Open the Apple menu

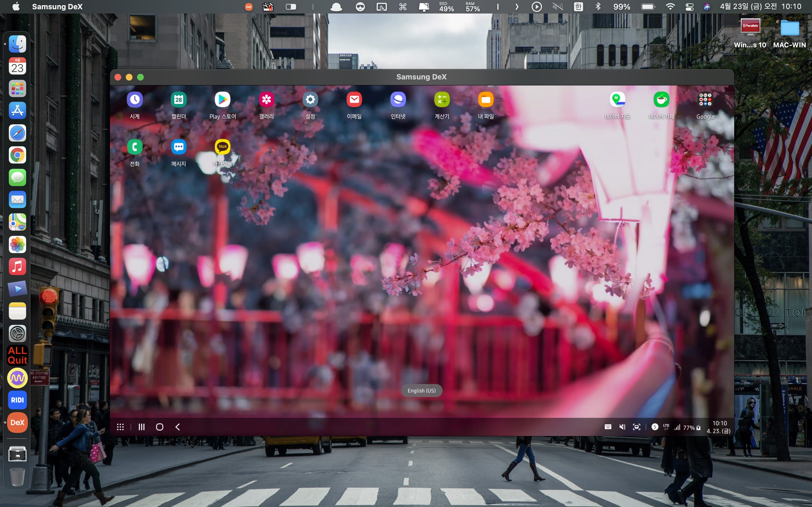coord(16,7)
